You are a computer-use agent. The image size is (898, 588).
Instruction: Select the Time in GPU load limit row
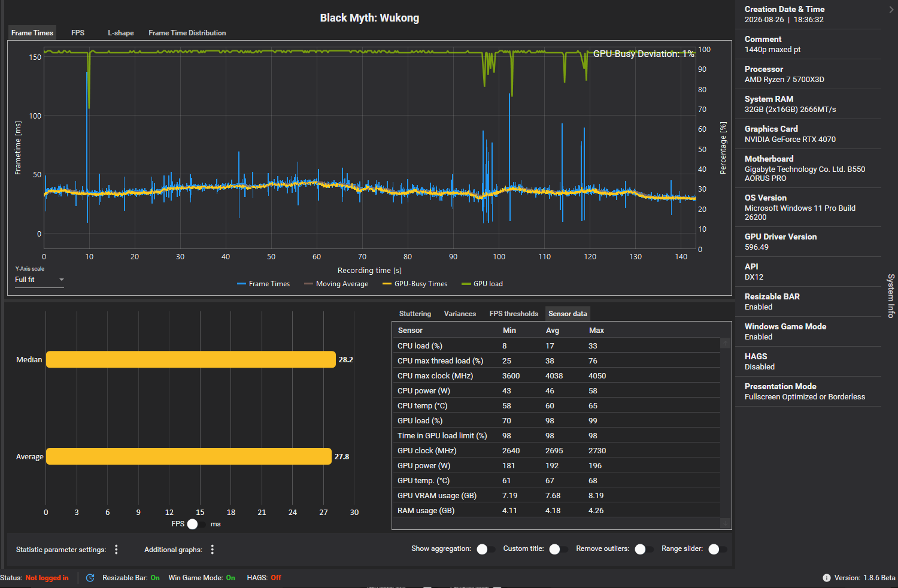coord(556,436)
